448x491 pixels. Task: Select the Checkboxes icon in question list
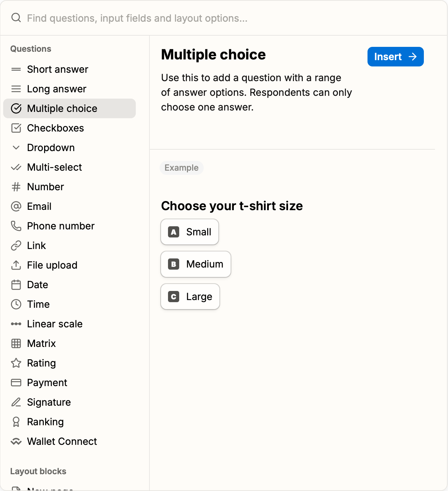pos(16,128)
